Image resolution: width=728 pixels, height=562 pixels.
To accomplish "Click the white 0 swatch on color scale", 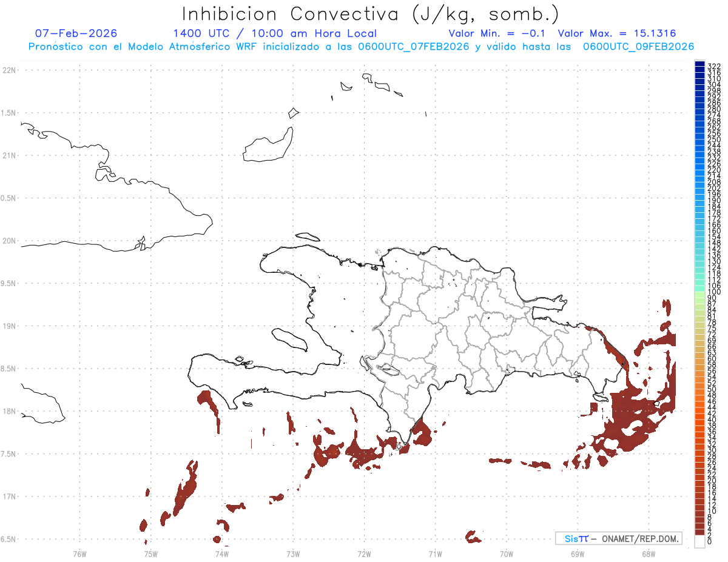I will tap(699, 543).
